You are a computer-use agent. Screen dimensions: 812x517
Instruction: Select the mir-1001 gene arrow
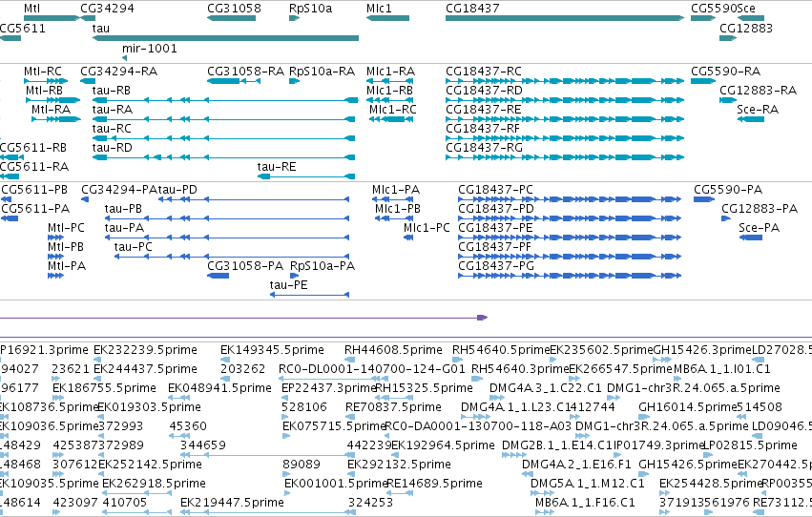click(125, 58)
